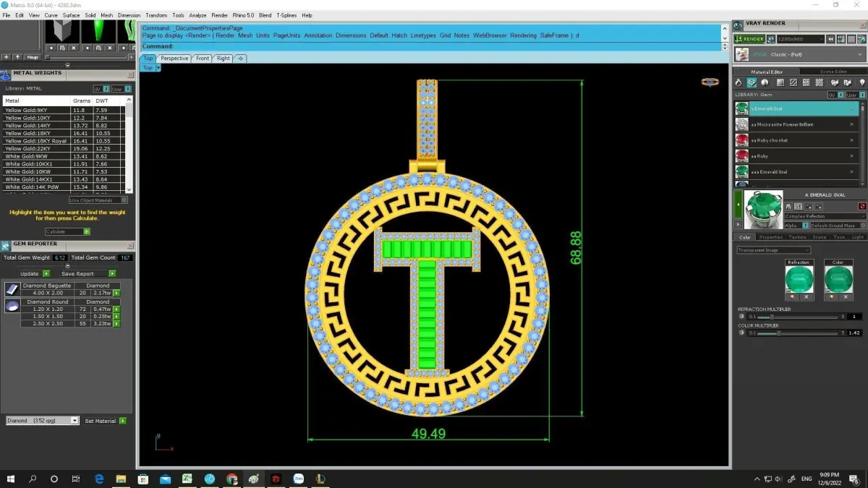Click the Color emerald swatch
Screen dimensions: 868x488
pos(838,279)
